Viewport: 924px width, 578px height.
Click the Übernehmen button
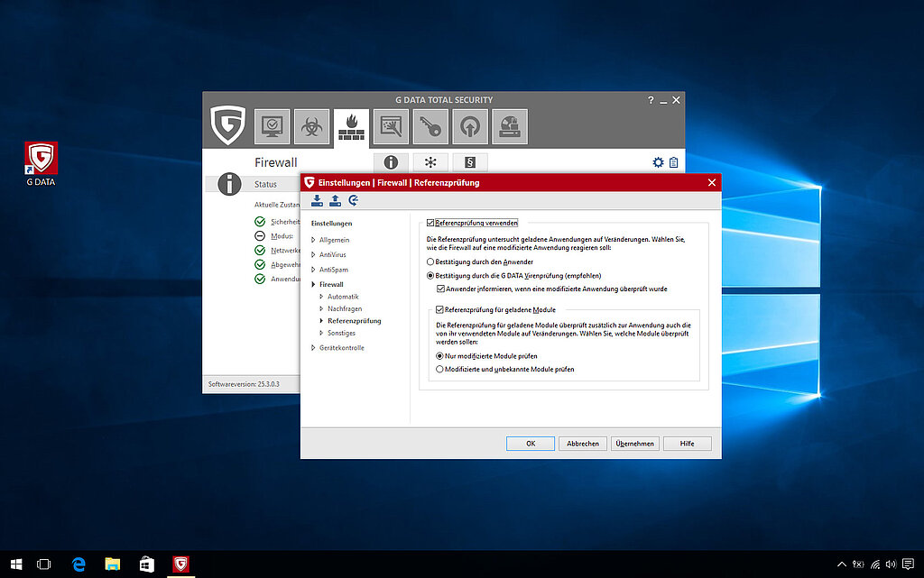pyautogui.click(x=635, y=444)
